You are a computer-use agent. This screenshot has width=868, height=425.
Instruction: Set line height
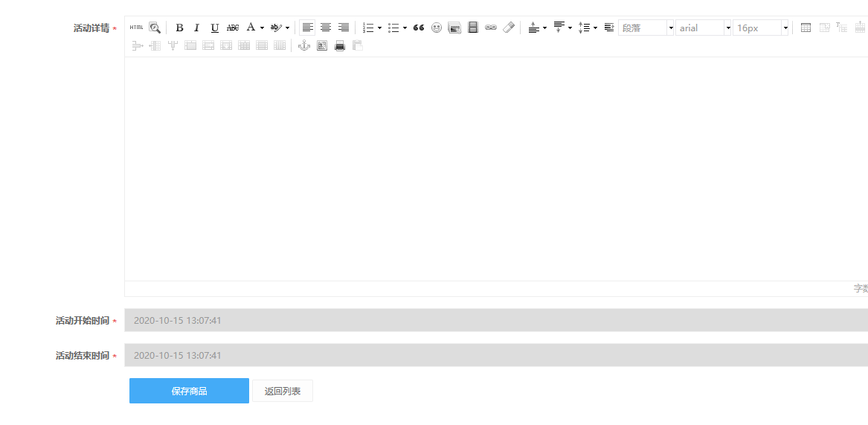coord(584,27)
